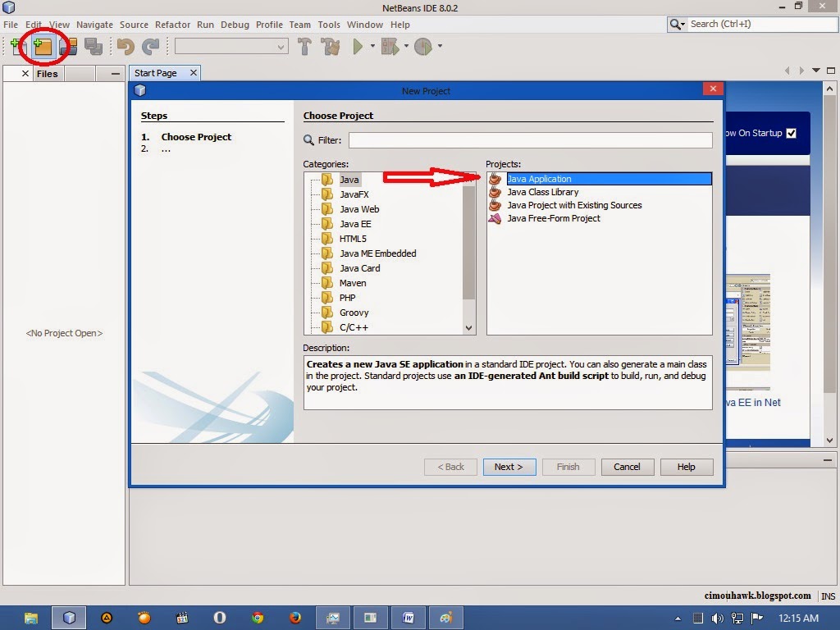Click the Debug Project icon

click(390, 47)
